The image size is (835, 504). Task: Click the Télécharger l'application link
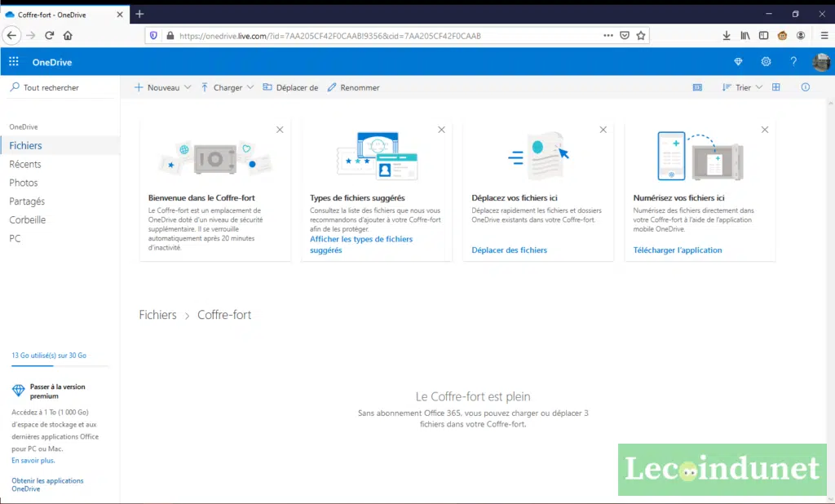tap(678, 250)
